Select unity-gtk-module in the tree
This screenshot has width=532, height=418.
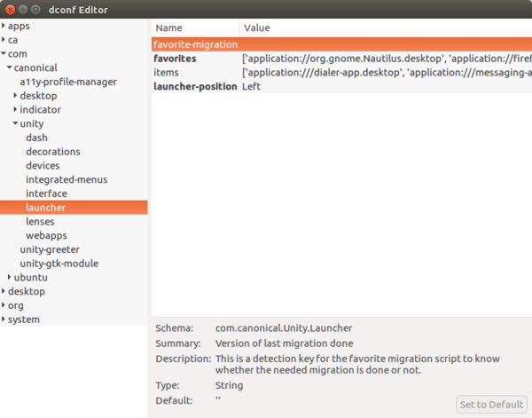coord(59,264)
